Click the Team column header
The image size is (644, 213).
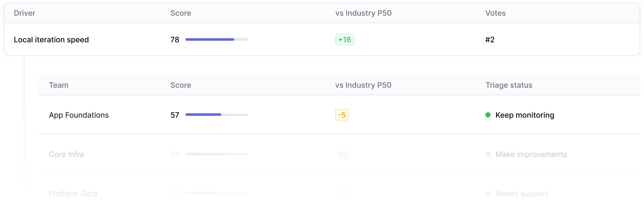[58, 85]
